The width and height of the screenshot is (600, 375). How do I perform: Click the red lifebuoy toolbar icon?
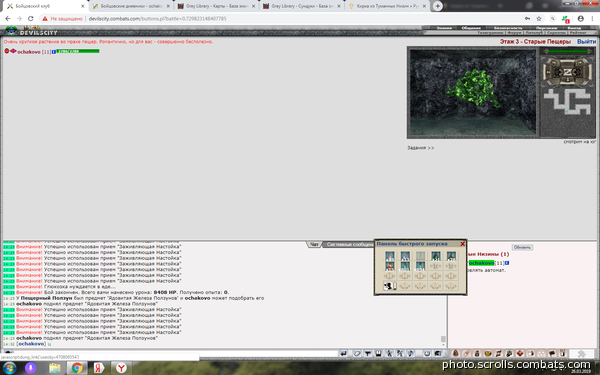pos(520,354)
